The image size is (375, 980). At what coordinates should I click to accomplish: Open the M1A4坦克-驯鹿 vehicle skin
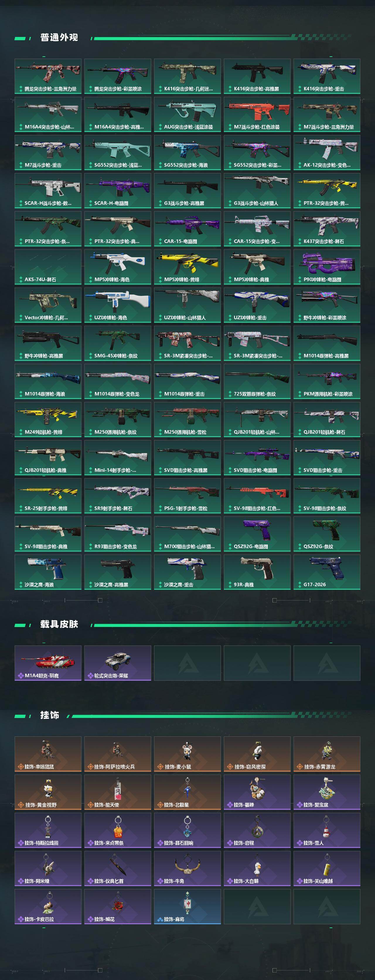click(x=48, y=663)
